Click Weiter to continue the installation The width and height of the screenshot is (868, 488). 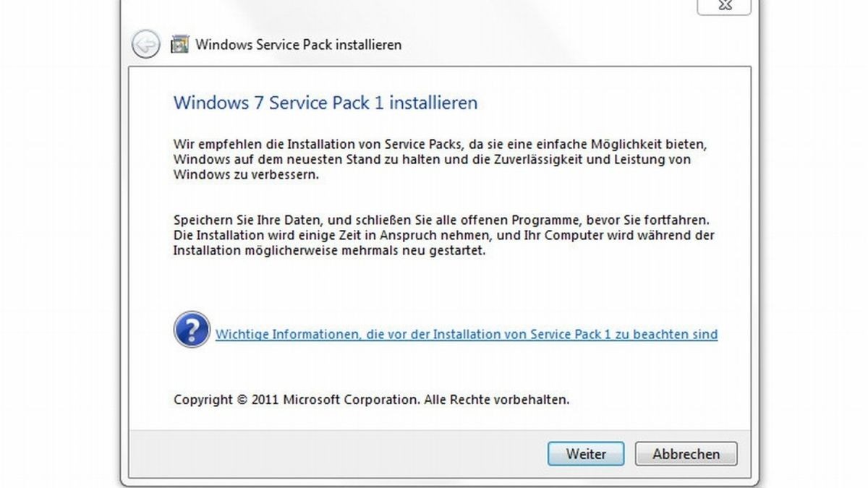pos(585,454)
